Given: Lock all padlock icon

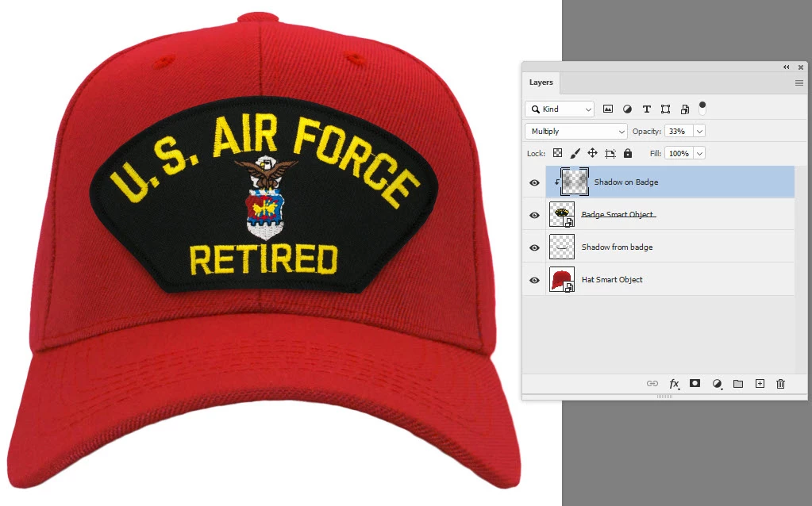Looking at the screenshot, I should click(x=628, y=153).
